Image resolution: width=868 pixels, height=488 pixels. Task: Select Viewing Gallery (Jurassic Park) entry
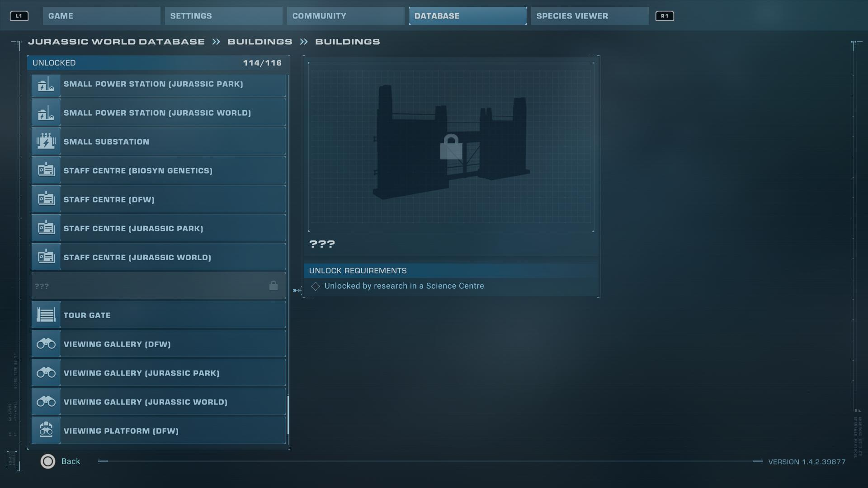(x=159, y=373)
